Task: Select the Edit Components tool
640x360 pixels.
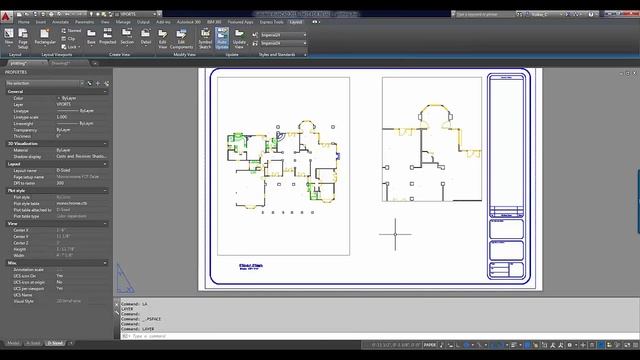Action: tap(181, 39)
